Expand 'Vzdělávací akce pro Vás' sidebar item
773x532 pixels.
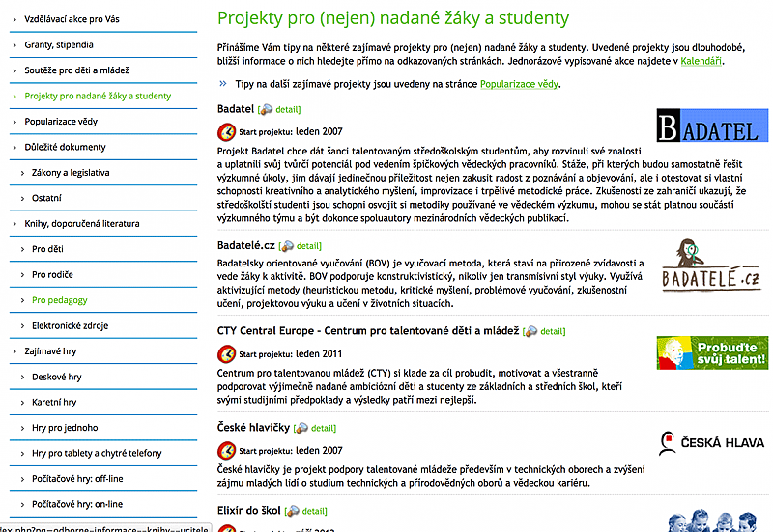pos(72,19)
